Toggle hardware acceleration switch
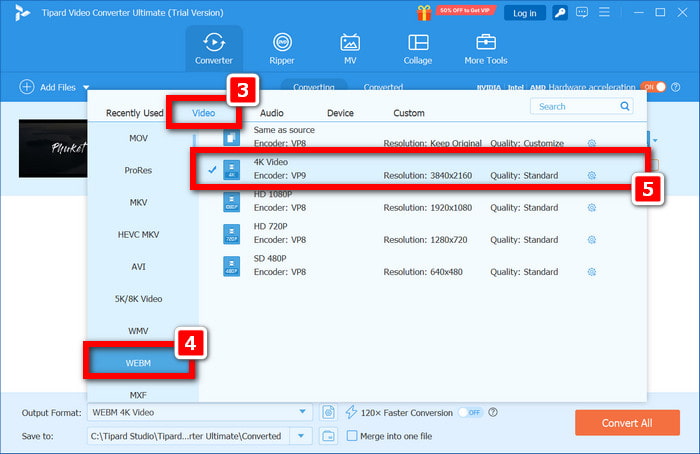 [x=653, y=87]
